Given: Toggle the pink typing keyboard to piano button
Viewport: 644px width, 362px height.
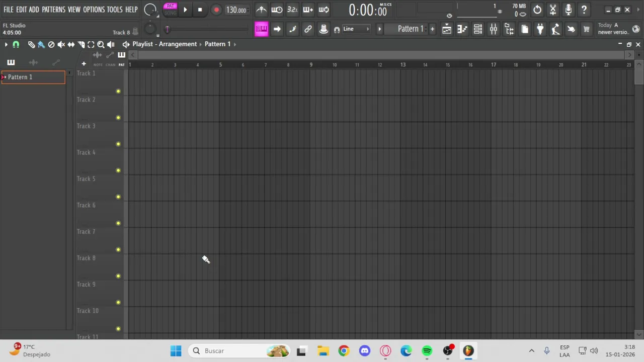Looking at the screenshot, I should click(x=261, y=29).
